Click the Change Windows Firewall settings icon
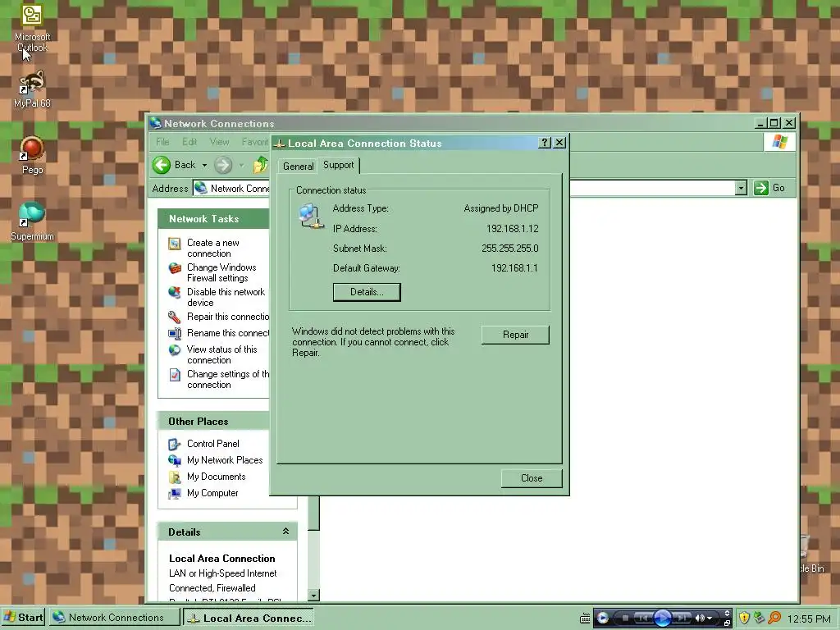This screenshot has height=630, width=840. point(175,268)
